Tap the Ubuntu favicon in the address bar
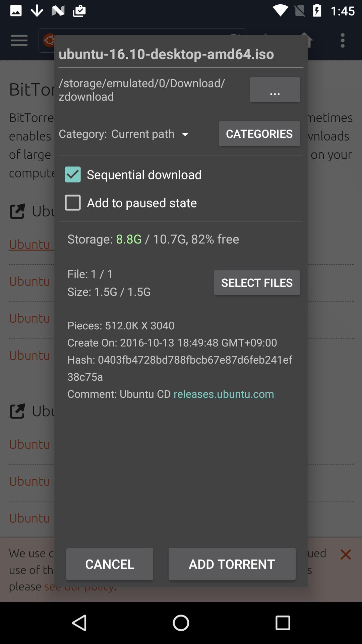 click(50, 40)
